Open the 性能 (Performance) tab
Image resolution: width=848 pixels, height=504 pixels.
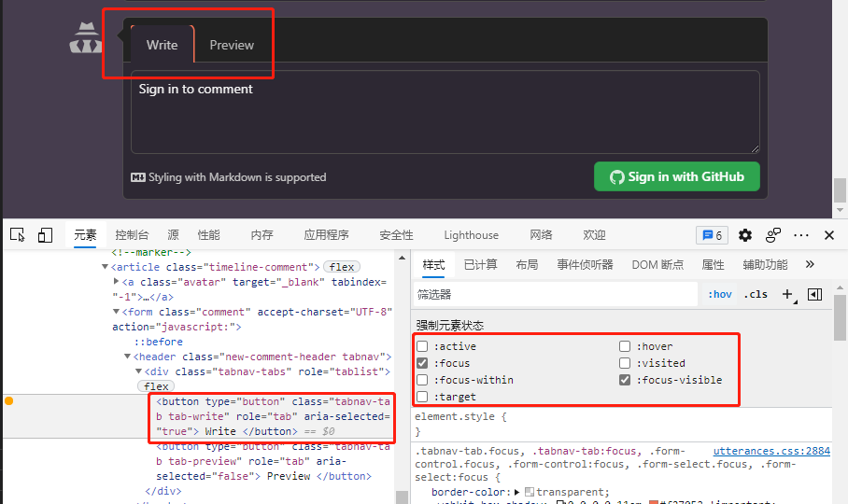(x=209, y=235)
